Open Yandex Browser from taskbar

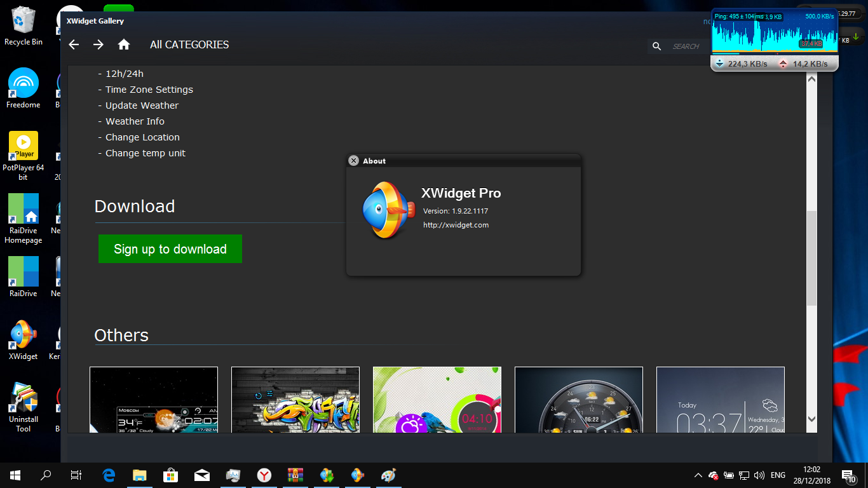264,475
